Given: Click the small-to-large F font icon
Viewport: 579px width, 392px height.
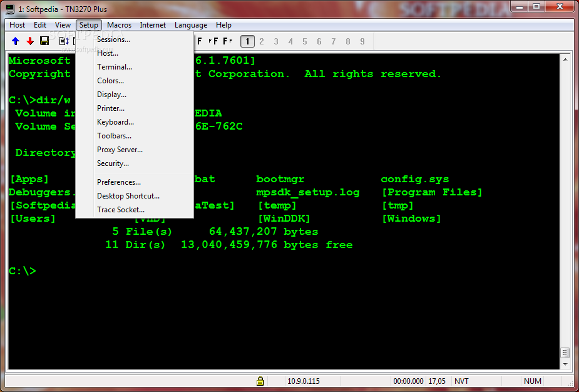Looking at the screenshot, I should coord(212,41).
